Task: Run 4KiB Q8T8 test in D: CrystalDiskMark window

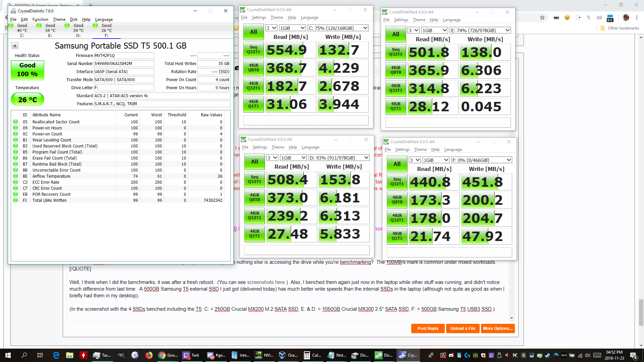Action: tap(254, 197)
